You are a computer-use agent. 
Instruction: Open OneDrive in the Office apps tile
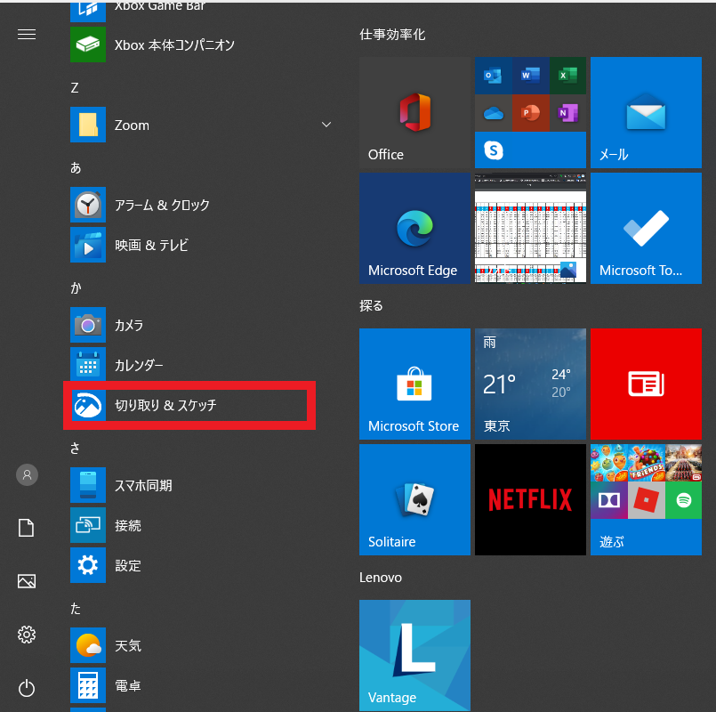click(493, 113)
